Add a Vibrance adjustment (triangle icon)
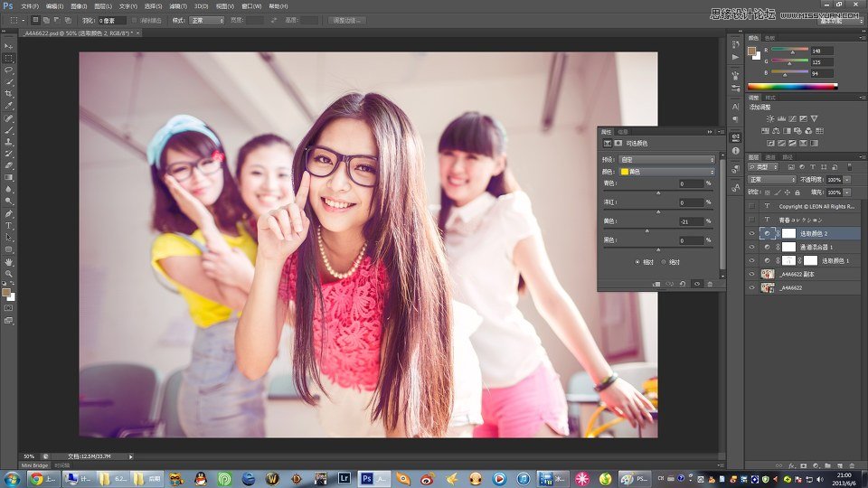This screenshot has width=868, height=488. pos(814,118)
